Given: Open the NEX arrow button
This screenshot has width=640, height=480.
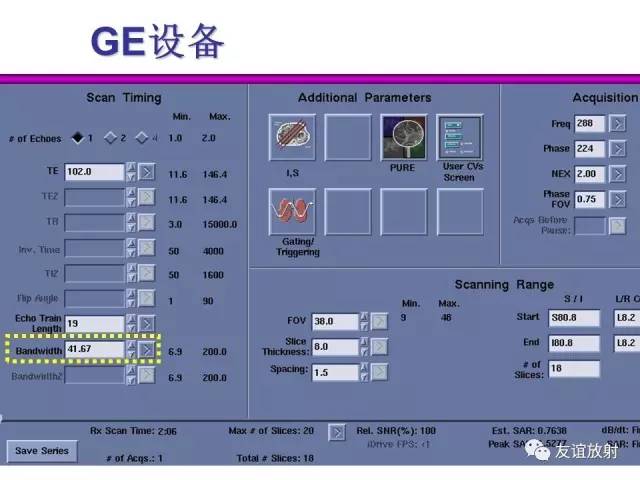Looking at the screenshot, I should (618, 174).
